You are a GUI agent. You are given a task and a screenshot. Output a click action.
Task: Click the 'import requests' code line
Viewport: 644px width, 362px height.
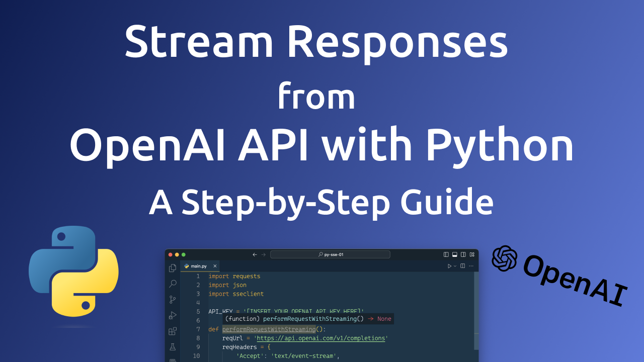(x=234, y=277)
